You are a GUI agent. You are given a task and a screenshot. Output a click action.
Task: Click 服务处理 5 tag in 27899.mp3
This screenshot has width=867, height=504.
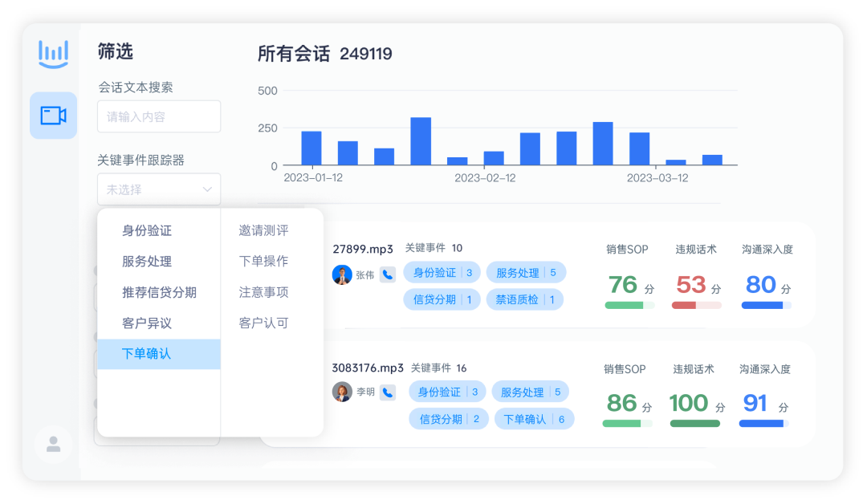(x=526, y=272)
